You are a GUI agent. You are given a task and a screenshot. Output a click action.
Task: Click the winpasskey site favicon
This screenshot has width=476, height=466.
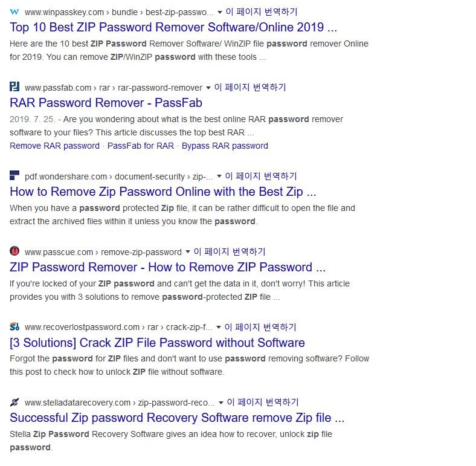pos(14,12)
